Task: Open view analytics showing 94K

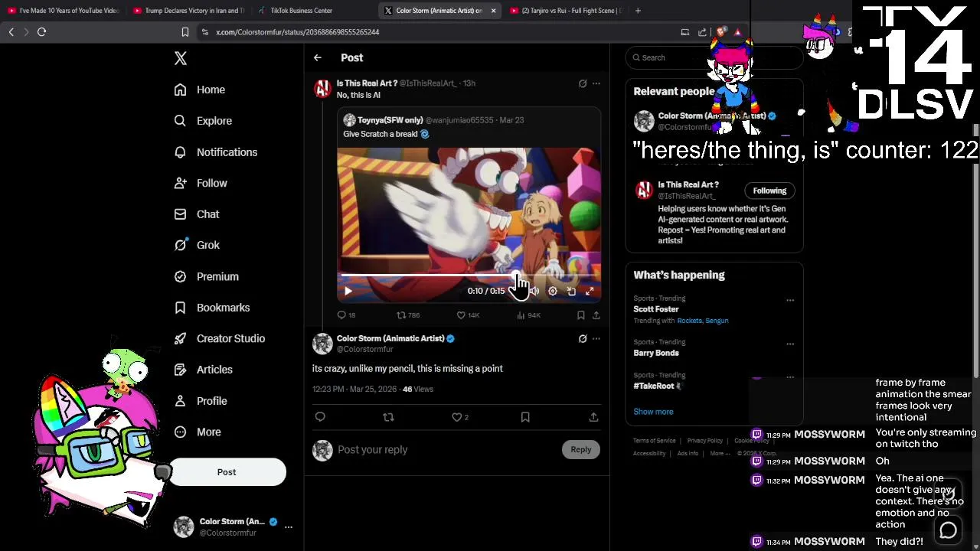Action: 529,315
